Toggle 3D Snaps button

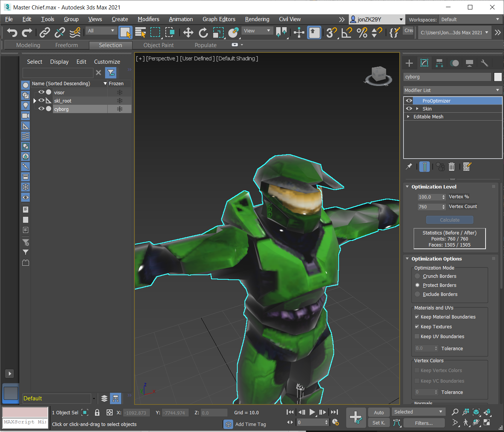[x=331, y=33]
